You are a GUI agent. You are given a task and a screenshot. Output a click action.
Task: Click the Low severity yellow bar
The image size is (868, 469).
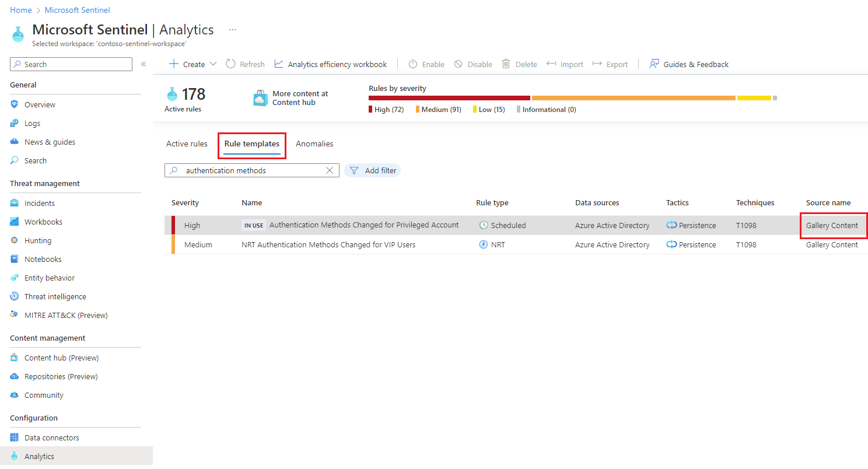click(754, 98)
